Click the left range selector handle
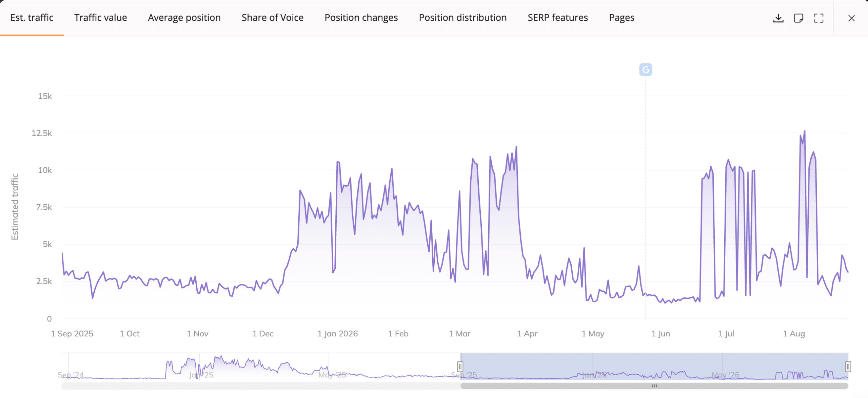Image resolution: width=868 pixels, height=398 pixels. coord(460,366)
